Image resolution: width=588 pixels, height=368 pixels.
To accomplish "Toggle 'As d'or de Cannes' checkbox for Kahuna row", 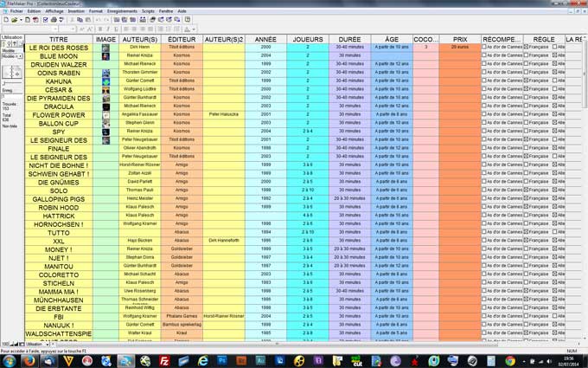I will coord(484,81).
